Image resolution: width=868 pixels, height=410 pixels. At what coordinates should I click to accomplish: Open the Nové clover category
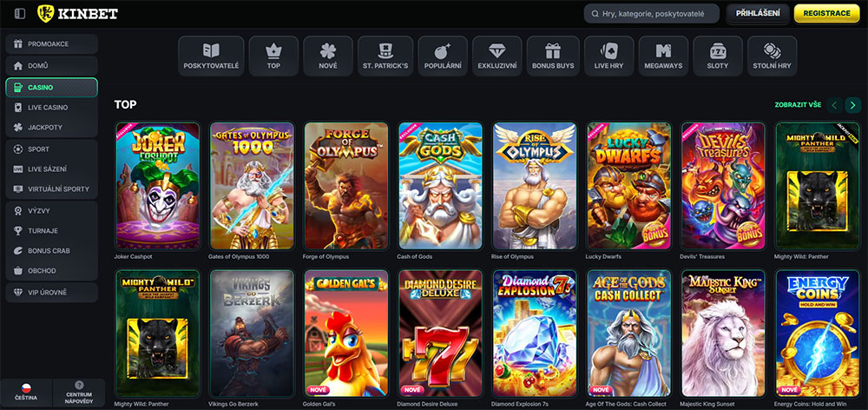(328, 56)
